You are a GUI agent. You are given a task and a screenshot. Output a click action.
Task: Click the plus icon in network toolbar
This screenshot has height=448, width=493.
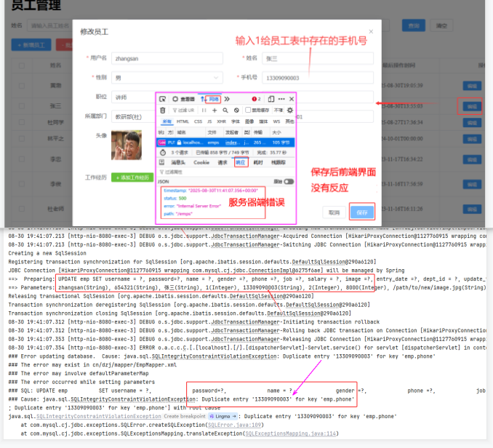click(x=215, y=111)
